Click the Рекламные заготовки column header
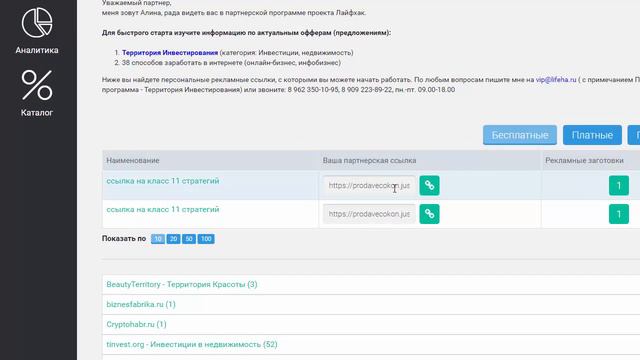Screen dimensions: 640x360 pyautogui.click(x=584, y=160)
